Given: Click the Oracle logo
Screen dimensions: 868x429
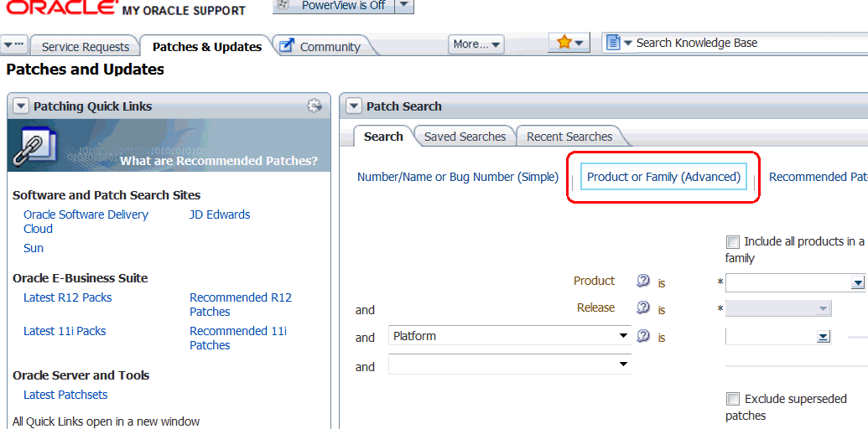Looking at the screenshot, I should point(62,8).
